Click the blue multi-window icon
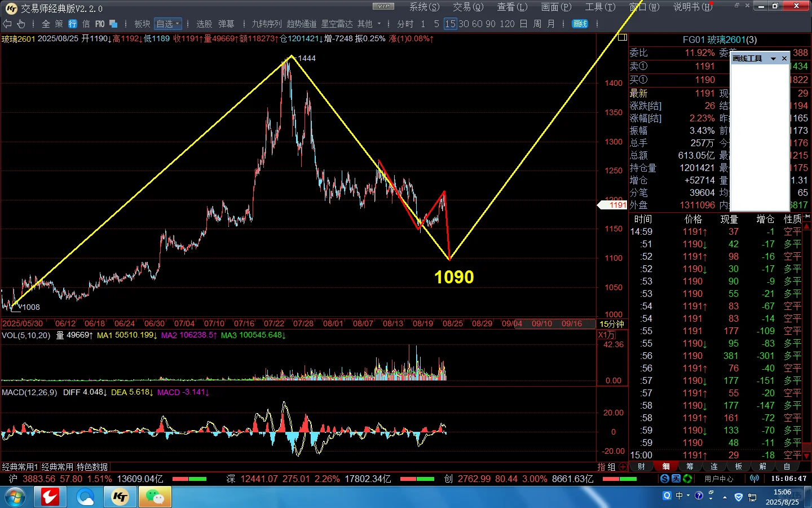This screenshot has width=812, height=508. [113, 24]
